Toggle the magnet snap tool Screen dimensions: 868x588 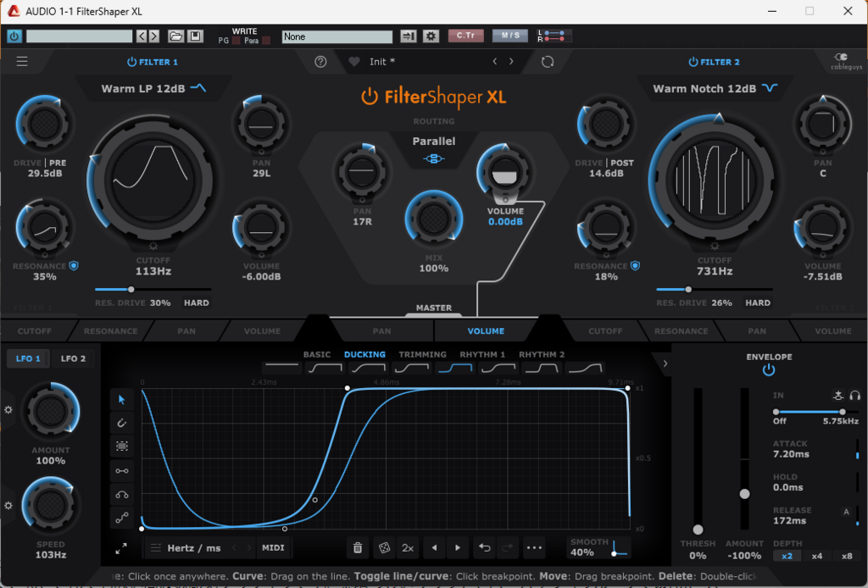click(x=122, y=423)
